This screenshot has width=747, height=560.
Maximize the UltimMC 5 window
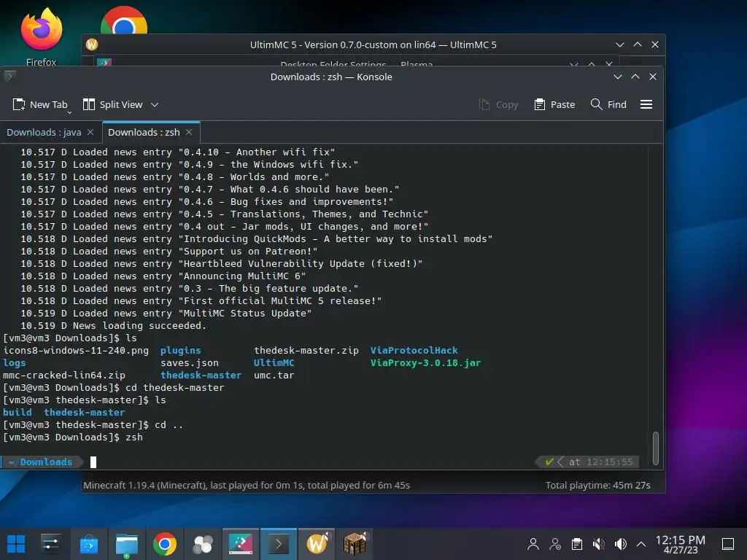[638, 44]
